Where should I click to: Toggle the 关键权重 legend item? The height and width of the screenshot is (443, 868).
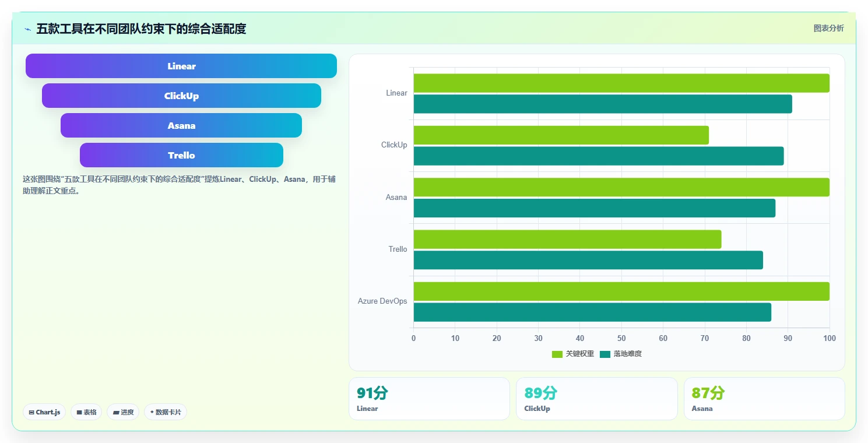[573, 354]
